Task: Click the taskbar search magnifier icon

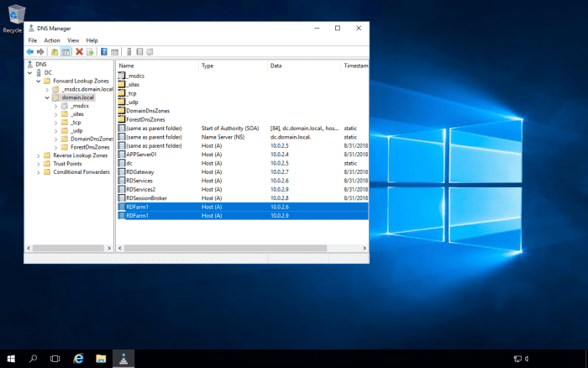Action: (x=33, y=359)
